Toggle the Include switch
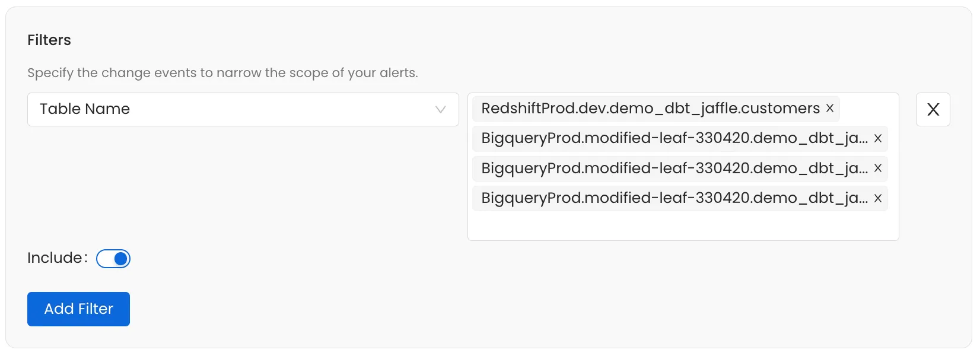980x356 pixels. pos(113,259)
